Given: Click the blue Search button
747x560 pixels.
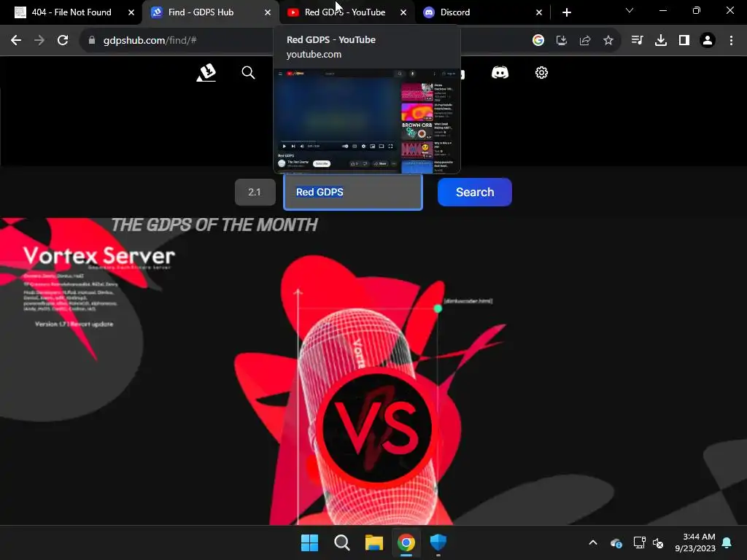Looking at the screenshot, I should pyautogui.click(x=474, y=192).
